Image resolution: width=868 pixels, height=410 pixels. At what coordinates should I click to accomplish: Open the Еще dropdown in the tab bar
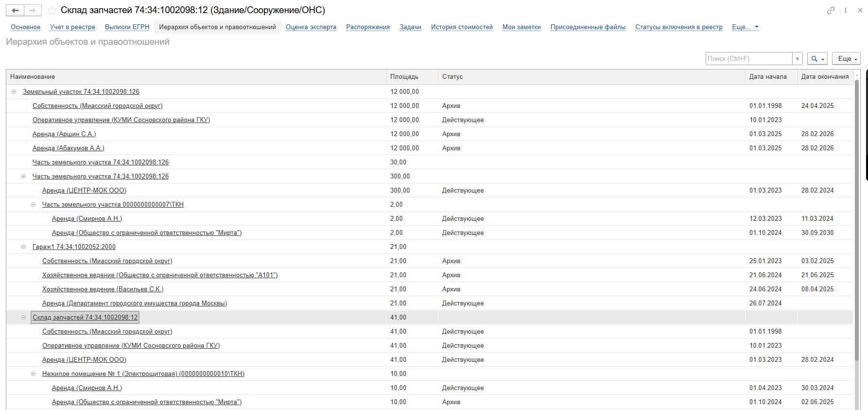[x=745, y=27]
